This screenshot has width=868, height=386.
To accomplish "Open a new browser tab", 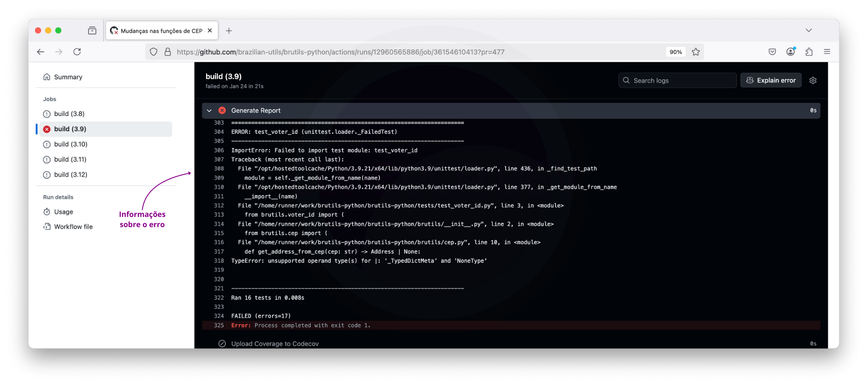I will [229, 31].
